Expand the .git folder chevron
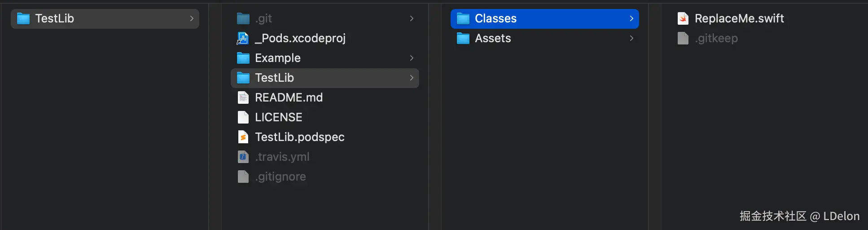 coord(412,18)
